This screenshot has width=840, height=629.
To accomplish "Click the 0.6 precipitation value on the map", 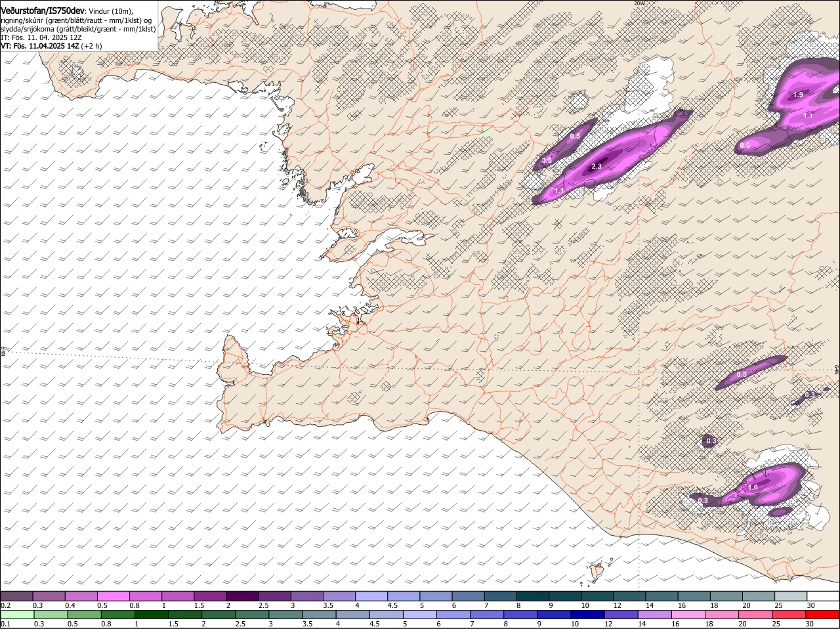I will [745, 146].
